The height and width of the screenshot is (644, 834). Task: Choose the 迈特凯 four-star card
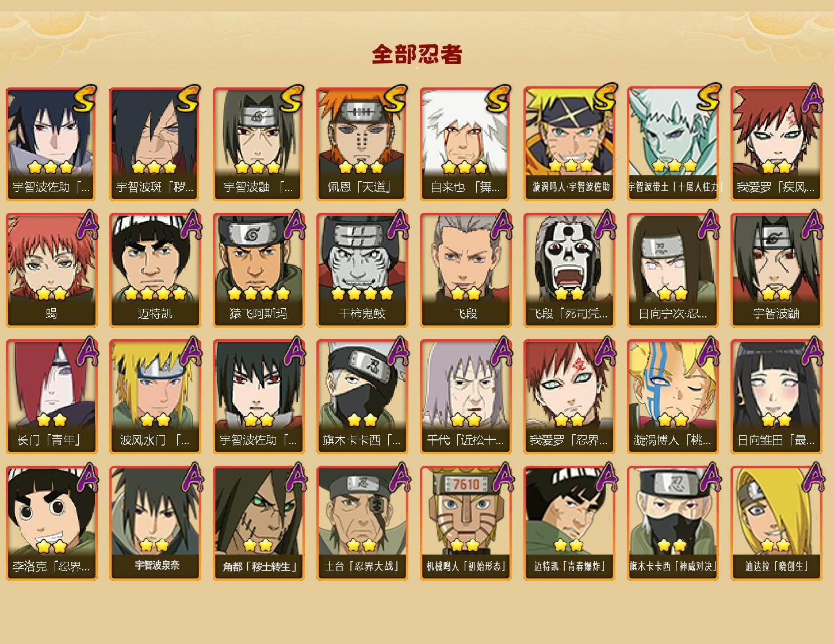point(155,270)
